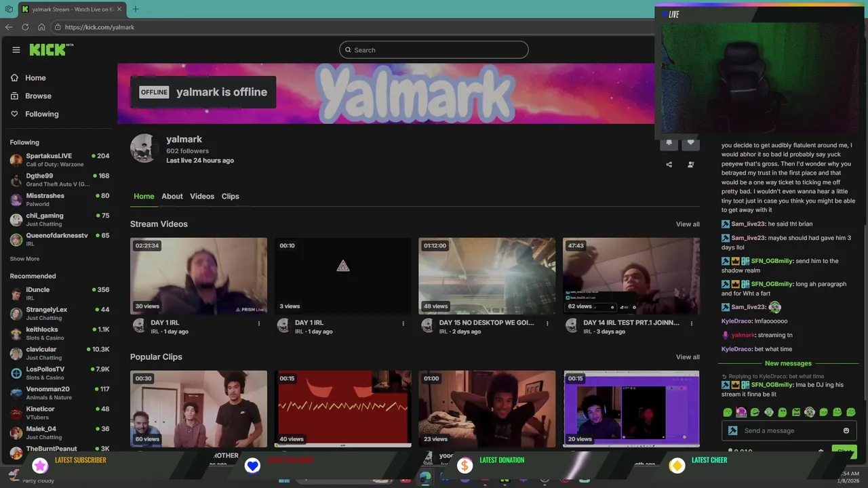Open three-dot menu of the 3-views DAY 1 IRL video
The image size is (868, 488).
click(403, 323)
